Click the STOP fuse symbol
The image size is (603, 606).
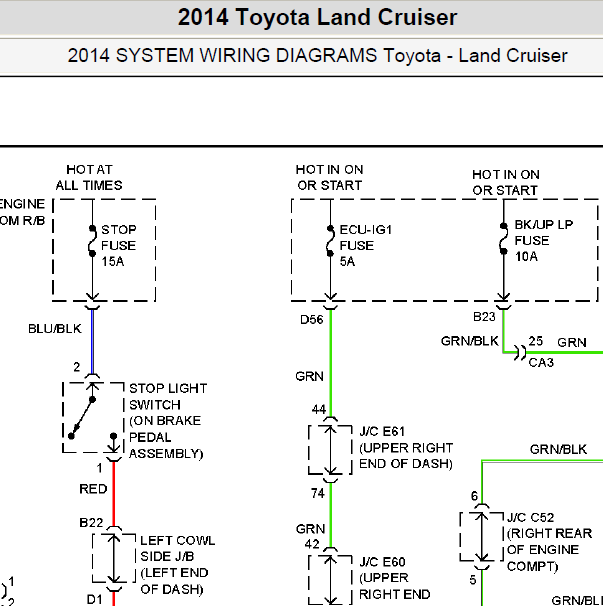pyautogui.click(x=92, y=241)
